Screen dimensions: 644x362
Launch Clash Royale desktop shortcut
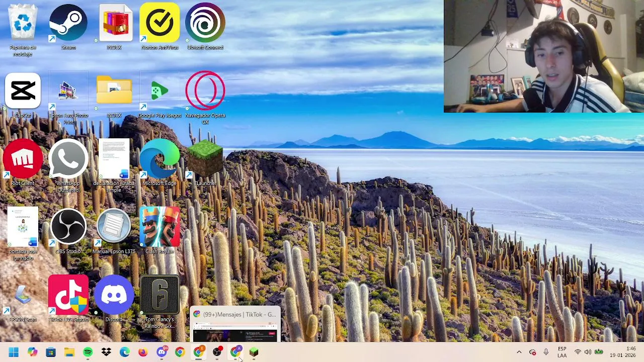159,231
